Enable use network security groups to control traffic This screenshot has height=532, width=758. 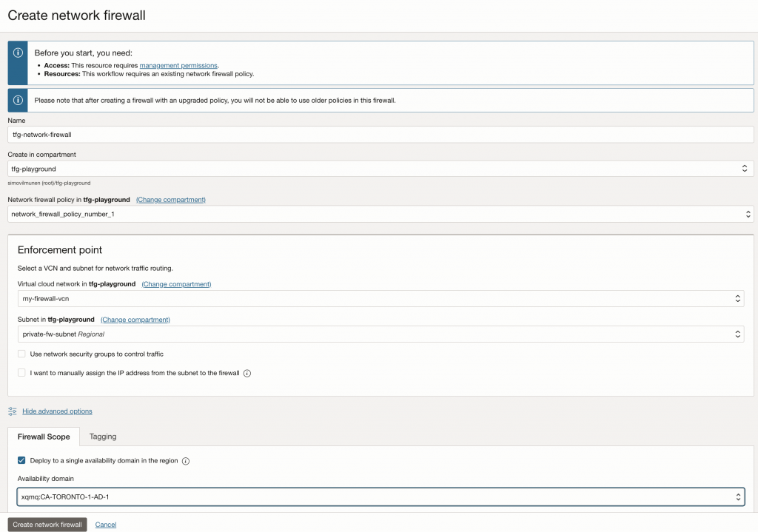pos(21,354)
